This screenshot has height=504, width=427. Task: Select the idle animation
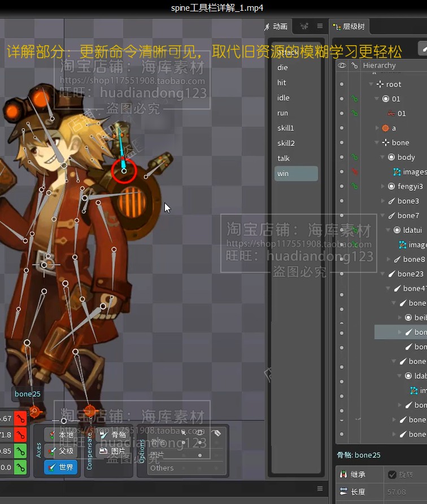295,98
